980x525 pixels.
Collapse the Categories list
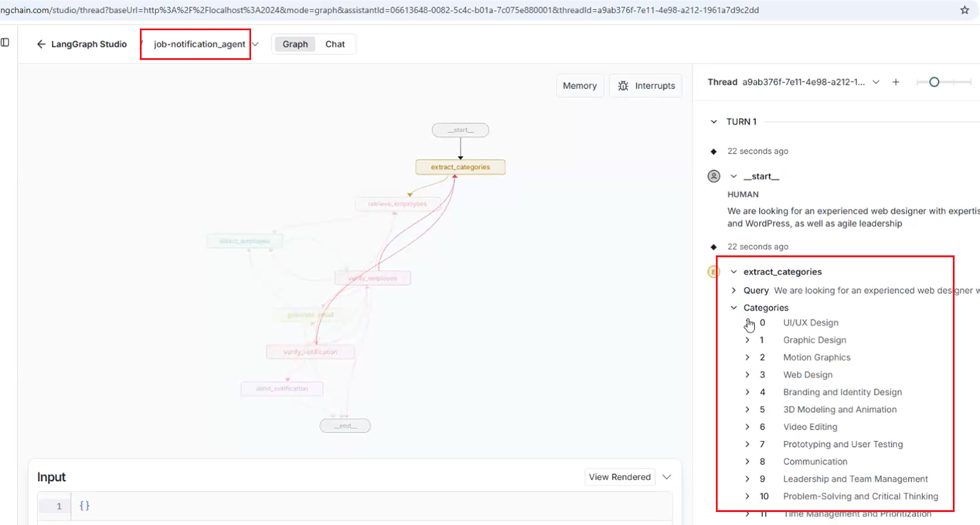[733, 308]
